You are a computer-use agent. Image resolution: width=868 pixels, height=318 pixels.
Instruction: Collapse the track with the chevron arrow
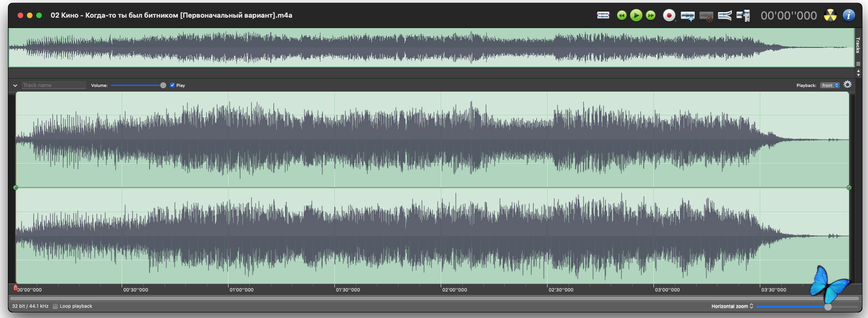coord(15,86)
